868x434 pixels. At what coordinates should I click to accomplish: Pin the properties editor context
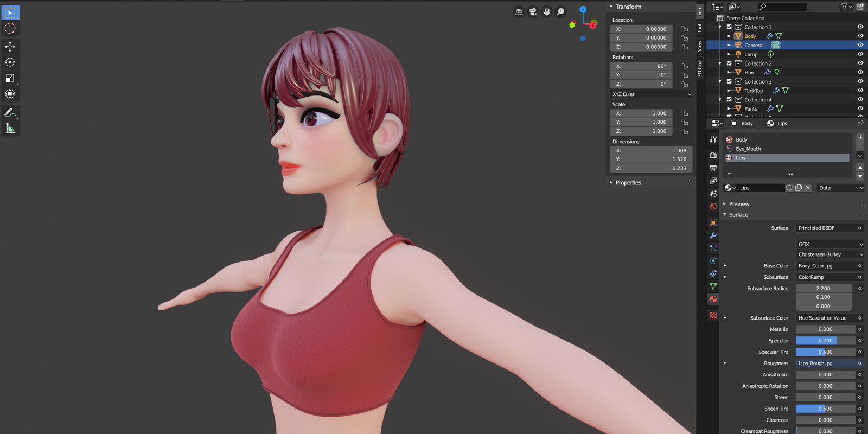pyautogui.click(x=860, y=123)
